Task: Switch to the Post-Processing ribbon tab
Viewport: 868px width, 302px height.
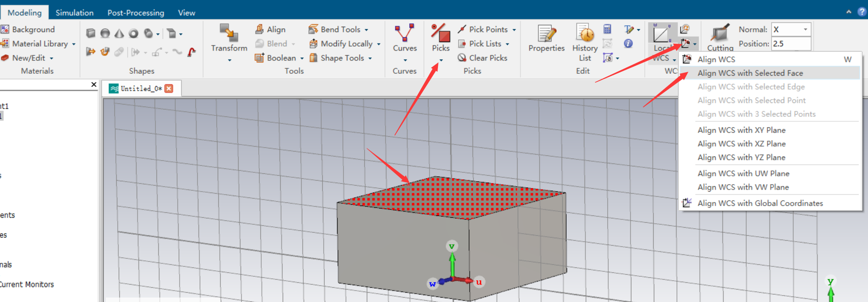Action: click(136, 12)
